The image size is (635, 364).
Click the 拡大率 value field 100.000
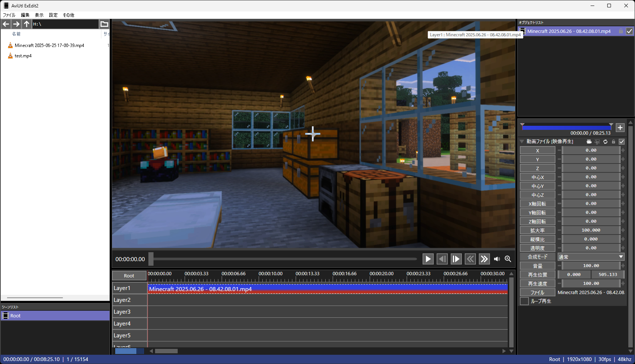[591, 230]
